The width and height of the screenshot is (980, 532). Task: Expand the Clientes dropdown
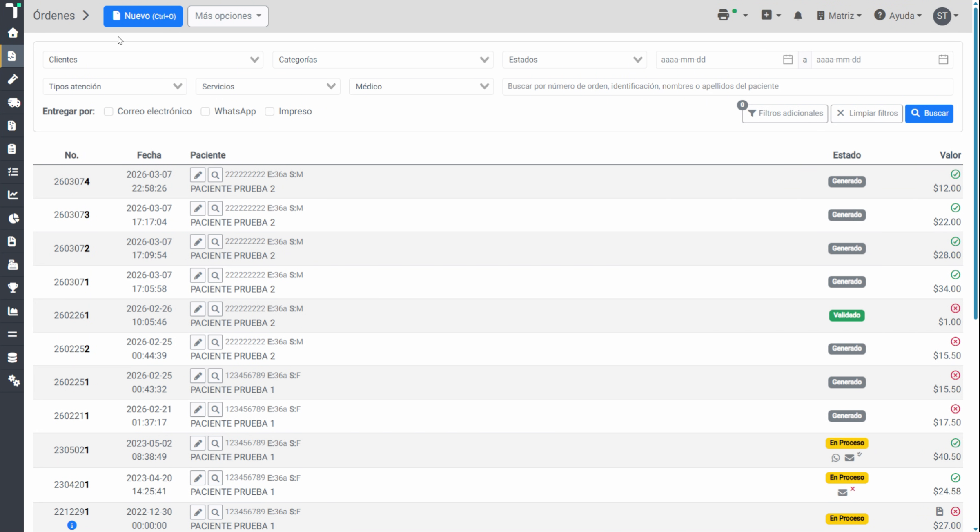click(153, 60)
